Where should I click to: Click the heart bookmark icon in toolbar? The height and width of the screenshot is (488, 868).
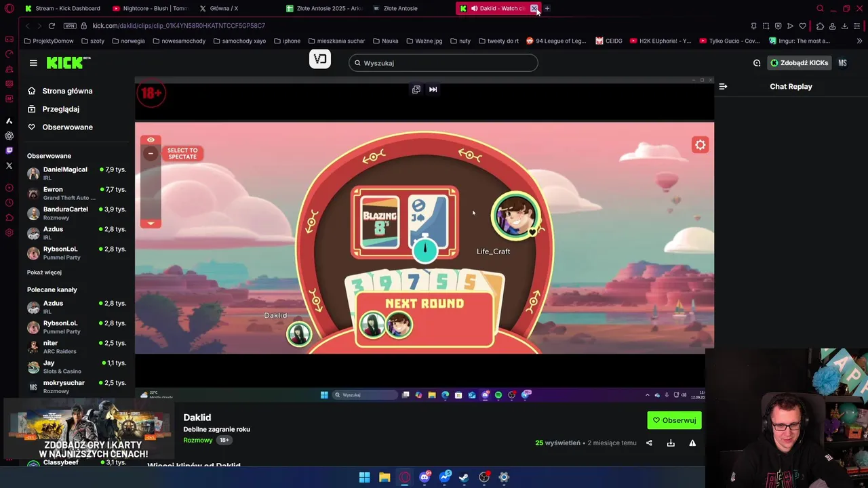tap(802, 26)
